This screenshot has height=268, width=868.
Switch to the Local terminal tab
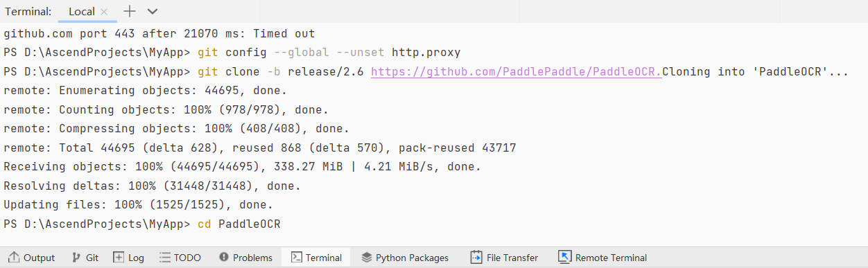tap(81, 12)
